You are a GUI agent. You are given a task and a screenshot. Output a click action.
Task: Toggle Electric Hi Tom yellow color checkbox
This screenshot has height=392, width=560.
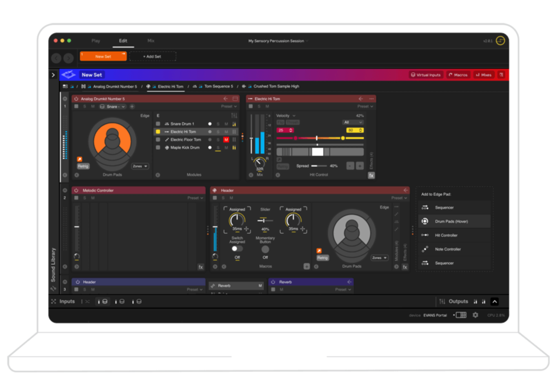tap(158, 132)
